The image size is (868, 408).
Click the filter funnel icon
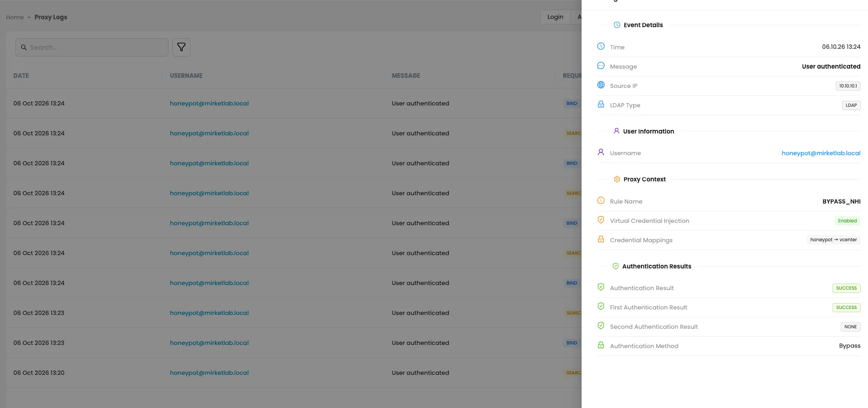click(x=181, y=47)
